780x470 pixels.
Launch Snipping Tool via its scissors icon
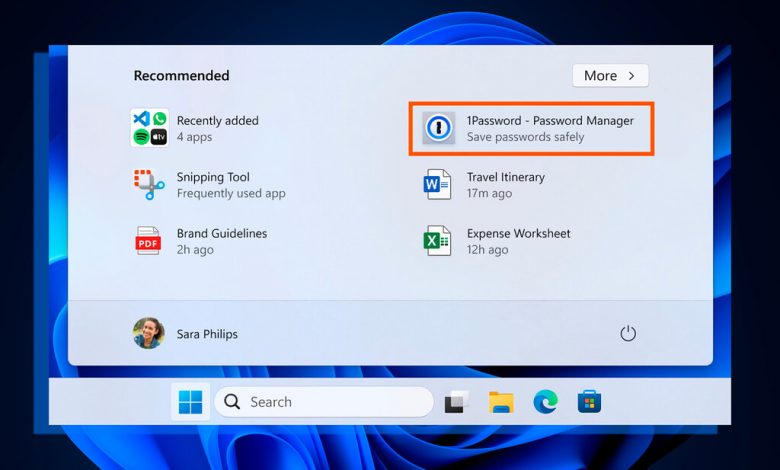(149, 185)
